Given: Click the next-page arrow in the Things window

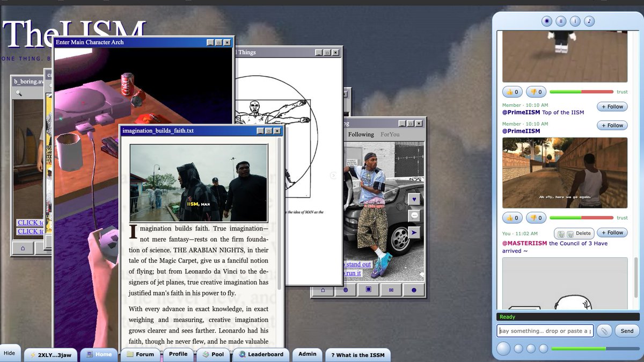Looking at the screenshot, I should (x=333, y=176).
